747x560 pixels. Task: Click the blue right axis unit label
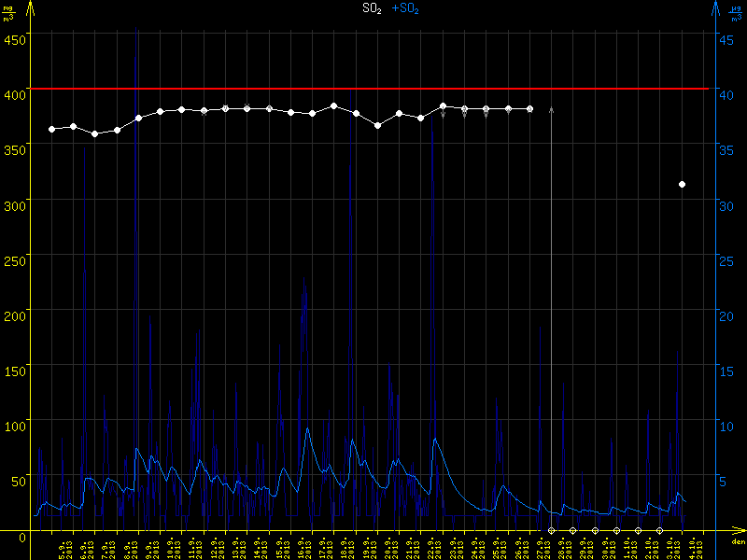click(738, 13)
